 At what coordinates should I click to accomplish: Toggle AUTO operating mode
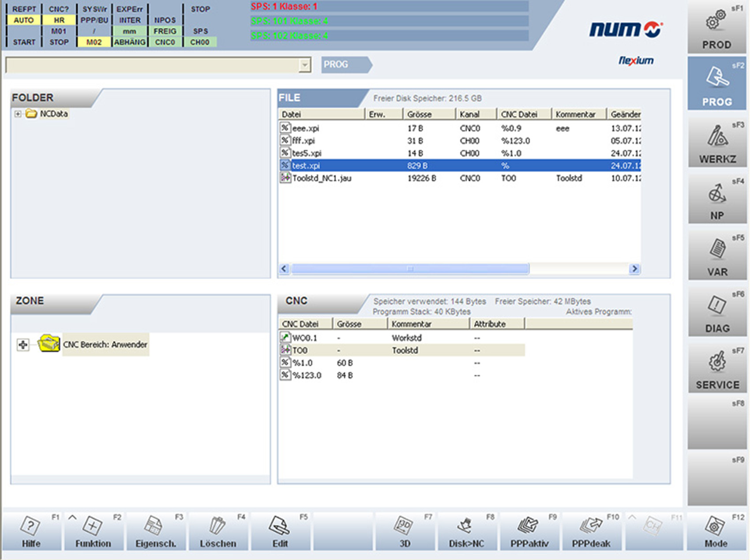[24, 20]
